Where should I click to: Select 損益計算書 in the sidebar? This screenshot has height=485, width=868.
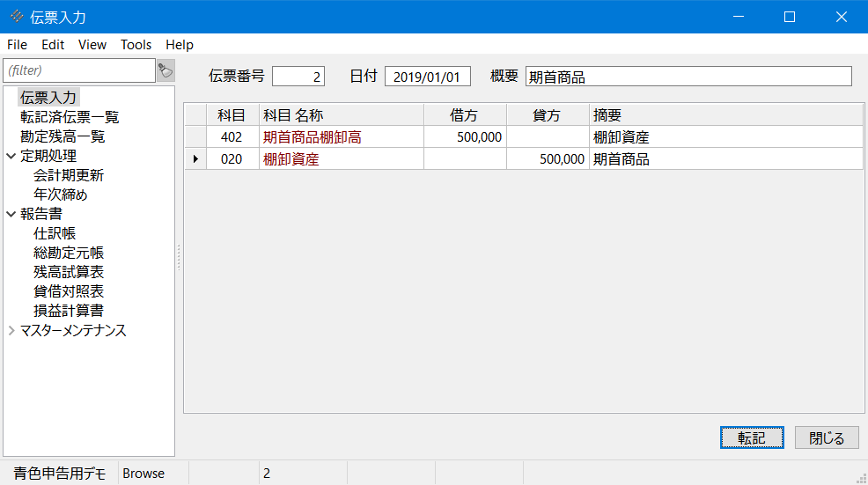(69, 311)
